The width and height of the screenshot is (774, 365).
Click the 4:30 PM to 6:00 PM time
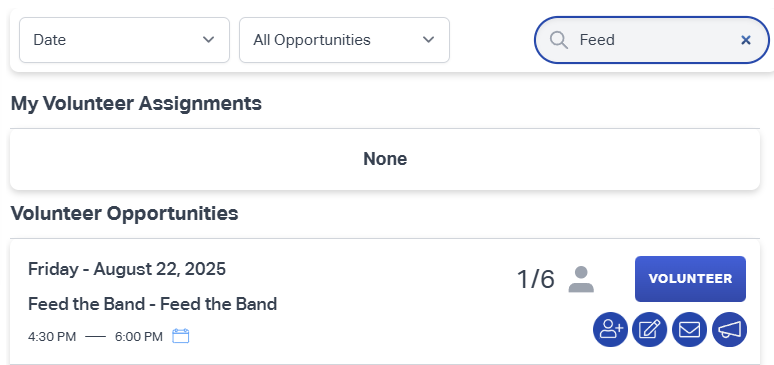coord(95,337)
